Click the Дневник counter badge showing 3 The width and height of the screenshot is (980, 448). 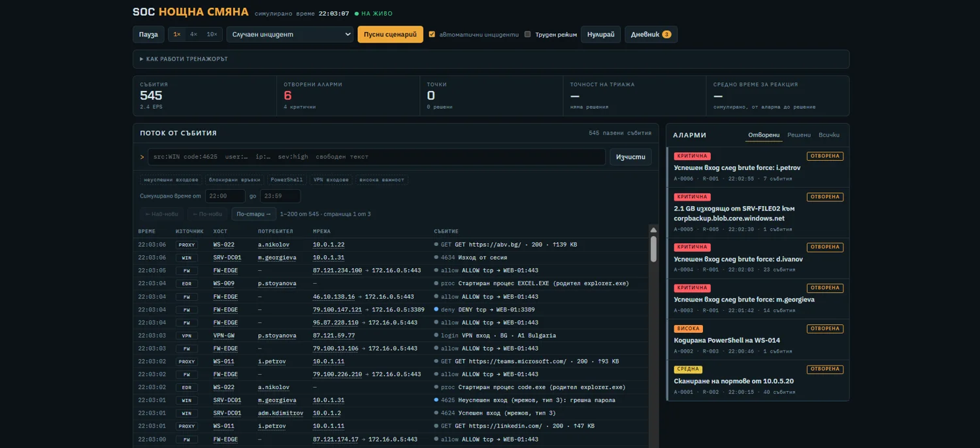tap(666, 35)
